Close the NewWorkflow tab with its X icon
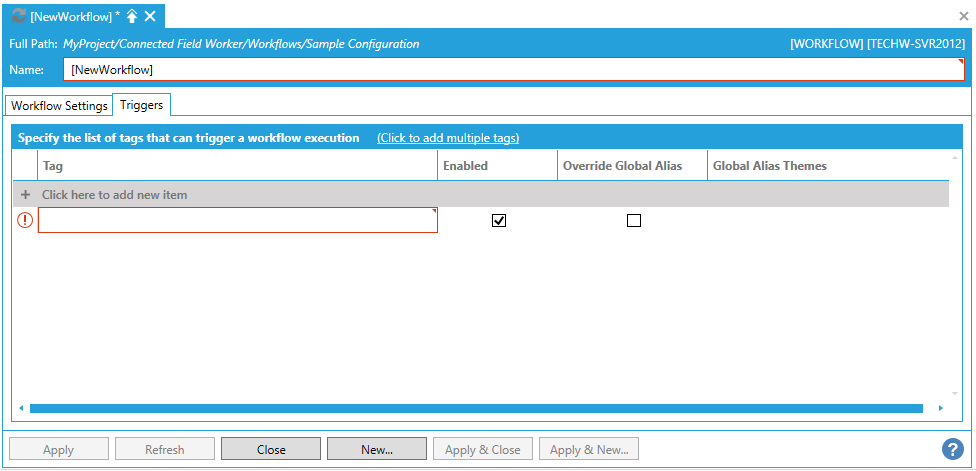 point(150,16)
